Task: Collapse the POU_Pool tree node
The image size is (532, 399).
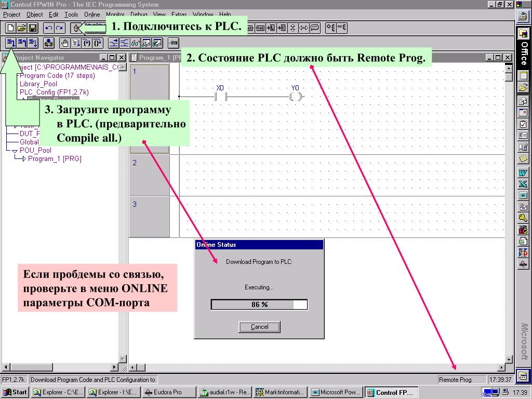Action: [x=15, y=151]
